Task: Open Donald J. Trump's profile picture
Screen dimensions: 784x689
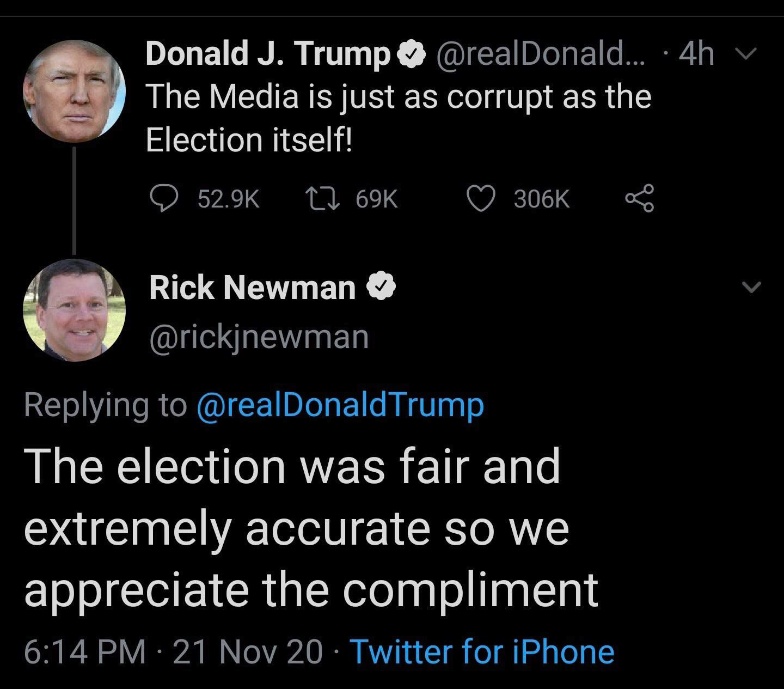Action: [x=75, y=91]
